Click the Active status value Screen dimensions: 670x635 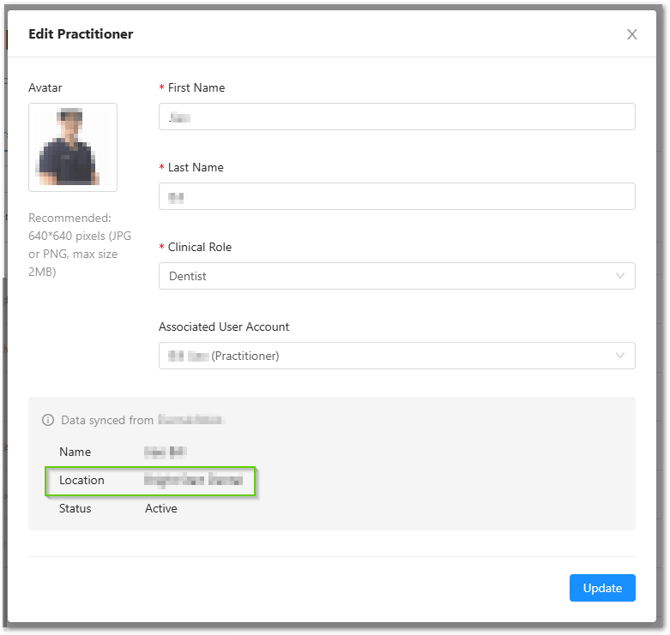[x=161, y=509]
